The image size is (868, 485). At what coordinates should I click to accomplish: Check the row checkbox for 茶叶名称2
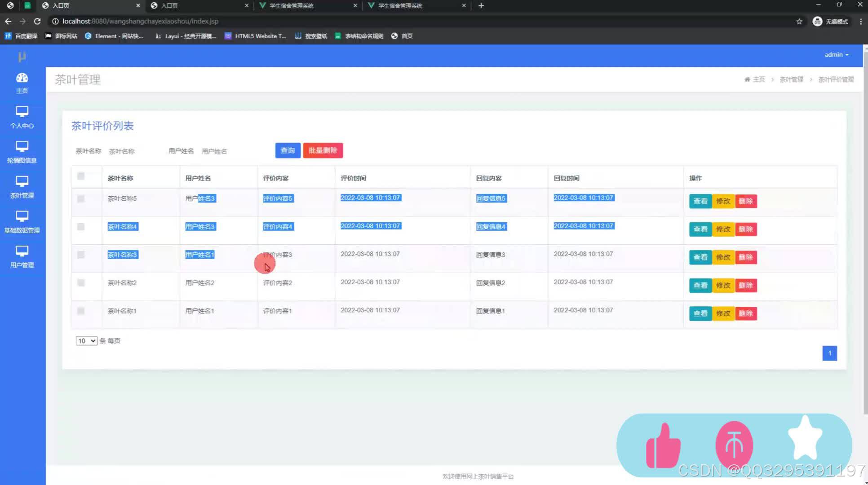point(81,282)
